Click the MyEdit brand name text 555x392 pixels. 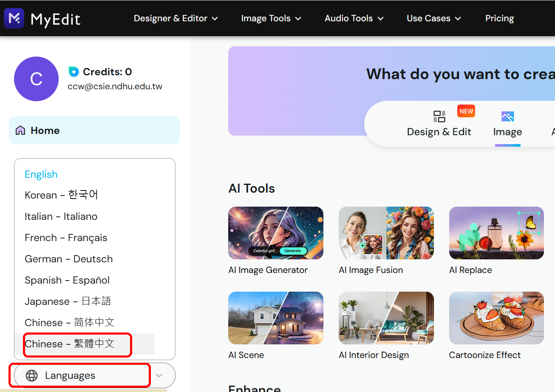[x=56, y=19]
